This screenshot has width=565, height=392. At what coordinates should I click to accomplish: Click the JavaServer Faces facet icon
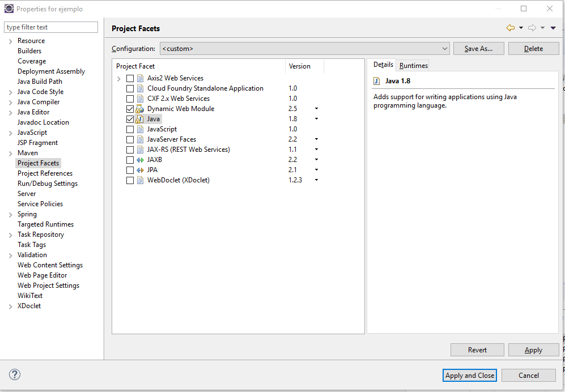coord(140,139)
